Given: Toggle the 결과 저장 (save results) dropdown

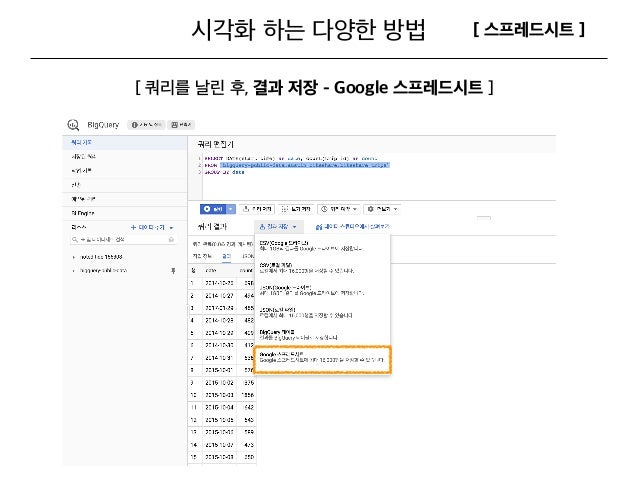Looking at the screenshot, I should point(278,227).
